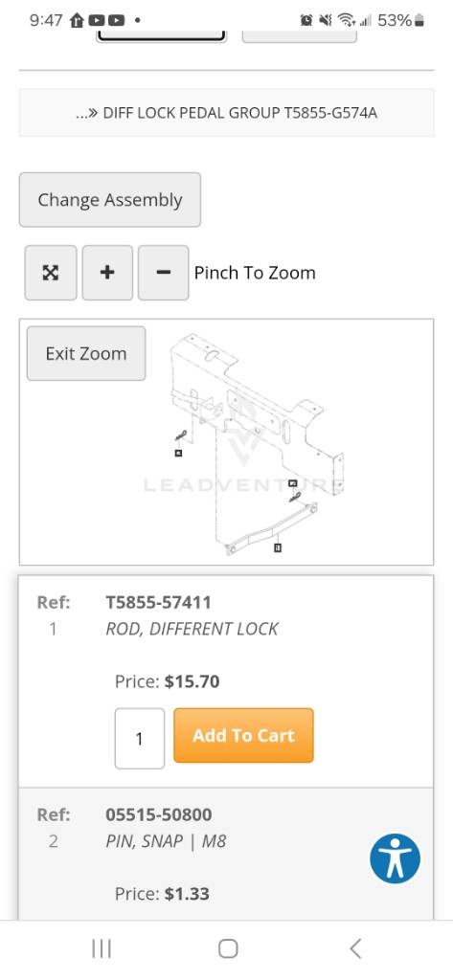Click the Exit Zoom button
The image size is (453, 980).
click(86, 354)
